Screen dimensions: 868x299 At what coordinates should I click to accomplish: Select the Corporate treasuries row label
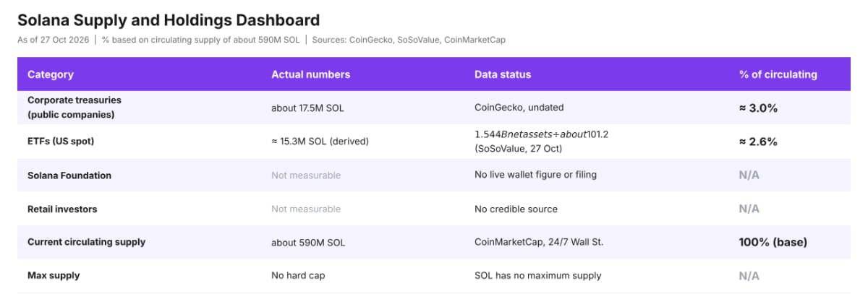click(75, 107)
